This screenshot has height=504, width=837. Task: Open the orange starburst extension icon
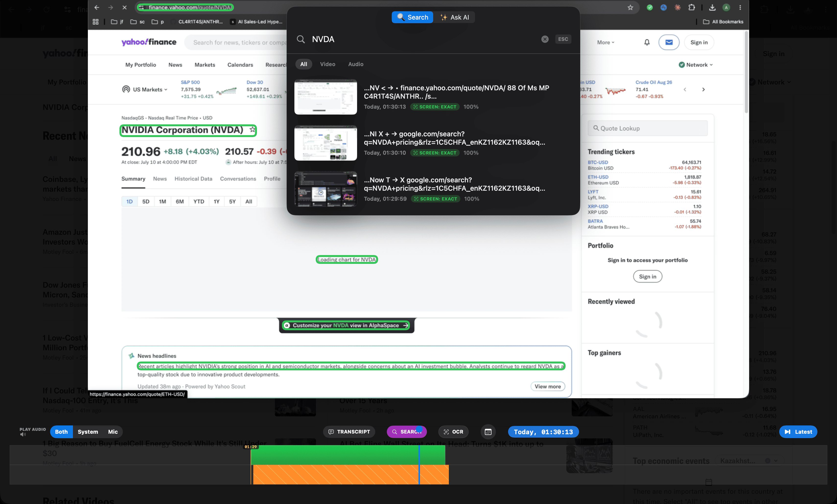click(x=677, y=8)
